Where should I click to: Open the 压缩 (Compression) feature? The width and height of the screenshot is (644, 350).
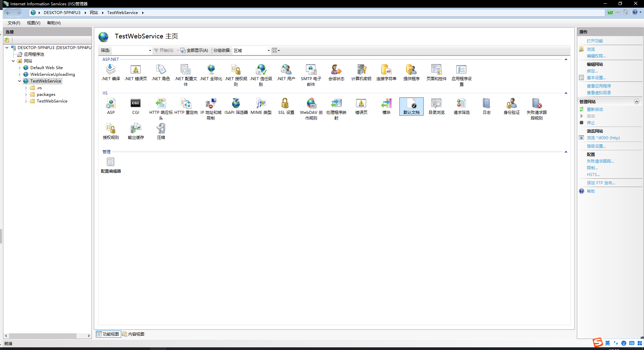point(161,130)
